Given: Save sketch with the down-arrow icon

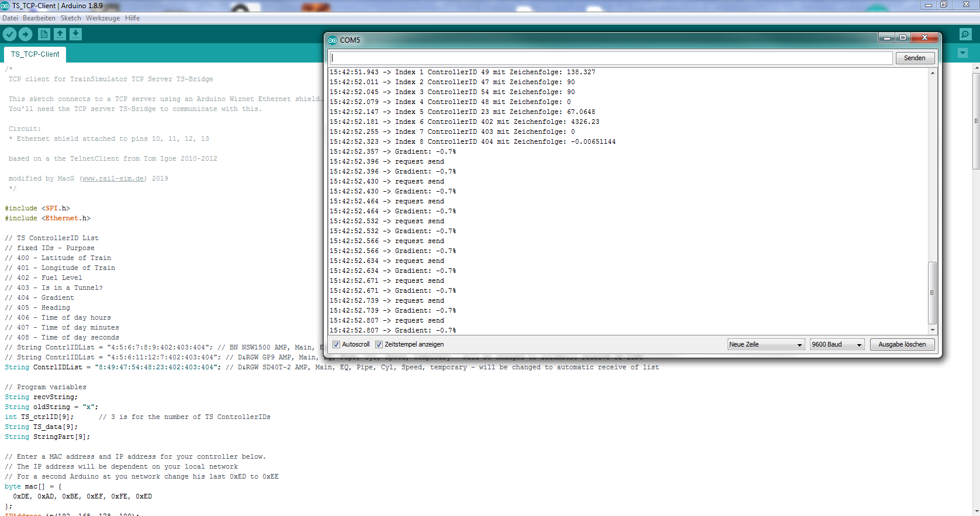Looking at the screenshot, I should [75, 34].
